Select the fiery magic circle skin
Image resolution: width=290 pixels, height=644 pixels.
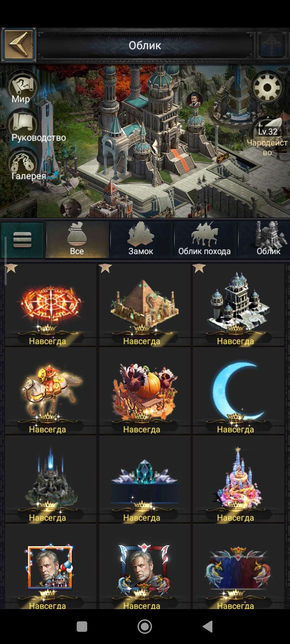[x=50, y=305]
